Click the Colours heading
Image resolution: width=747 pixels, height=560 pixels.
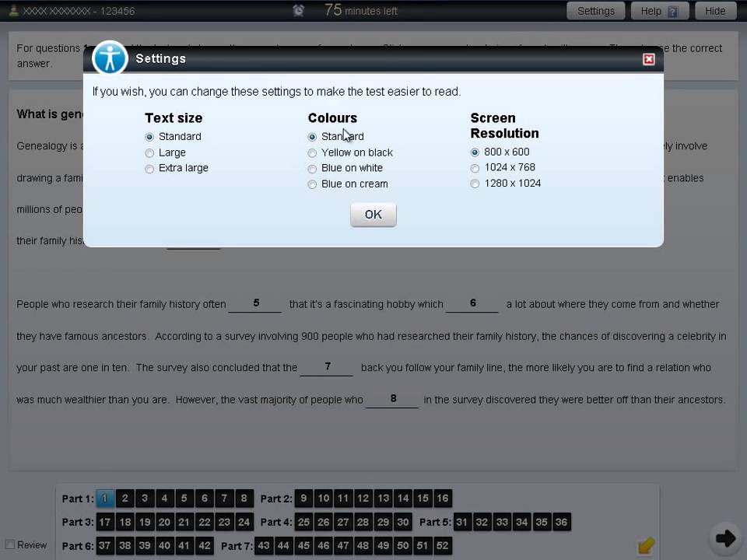coord(332,118)
